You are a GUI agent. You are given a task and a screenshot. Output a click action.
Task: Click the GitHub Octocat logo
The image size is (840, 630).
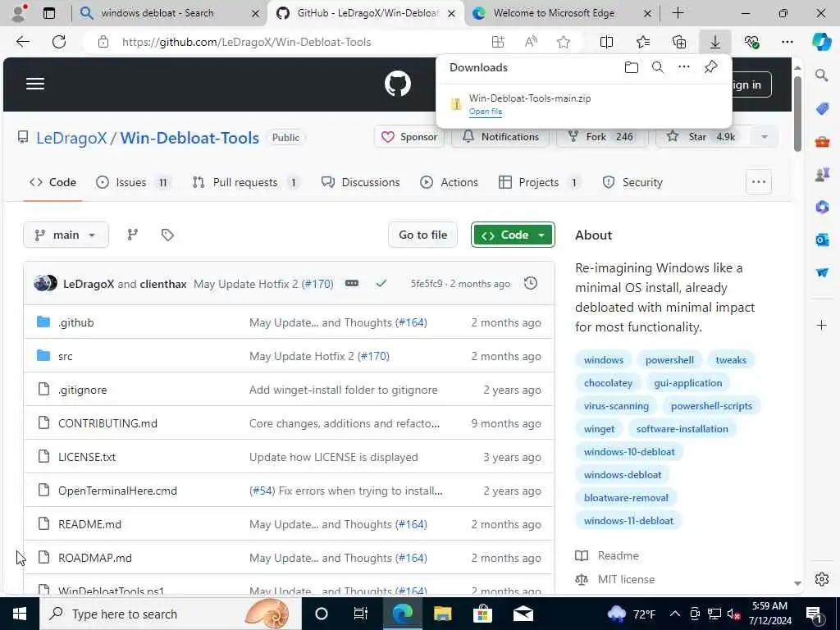(x=398, y=84)
